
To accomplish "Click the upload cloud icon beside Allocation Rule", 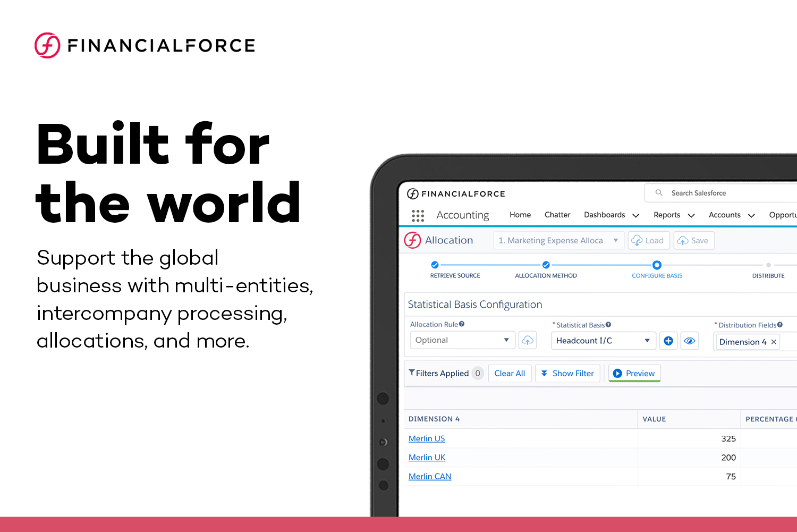I will [x=527, y=340].
